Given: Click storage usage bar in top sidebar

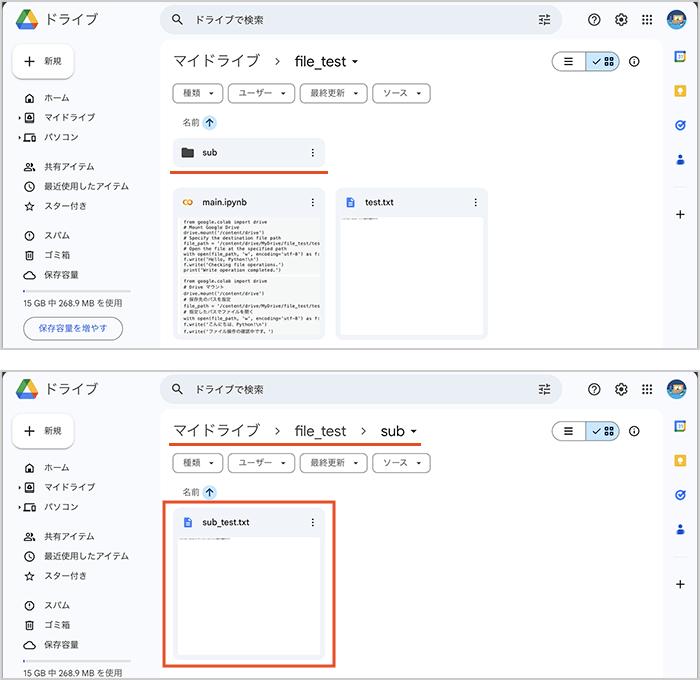Looking at the screenshot, I should tap(77, 291).
